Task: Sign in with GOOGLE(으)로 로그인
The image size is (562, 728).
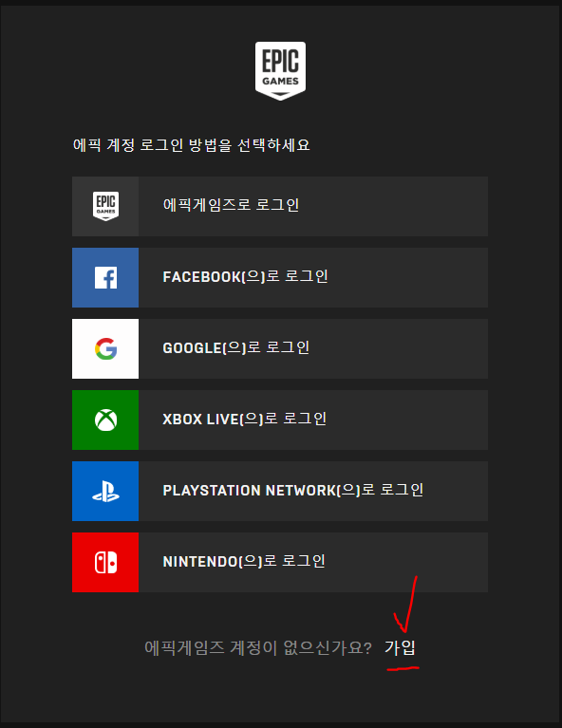Action: click(280, 348)
